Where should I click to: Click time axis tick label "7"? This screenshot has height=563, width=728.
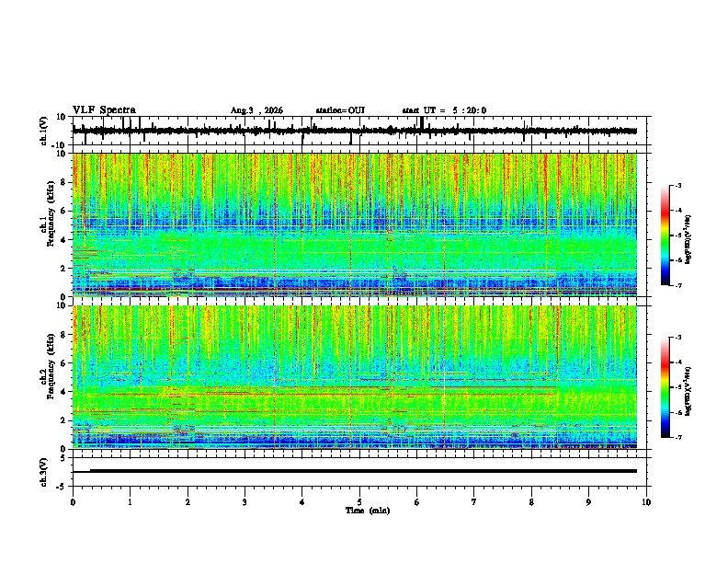point(474,502)
